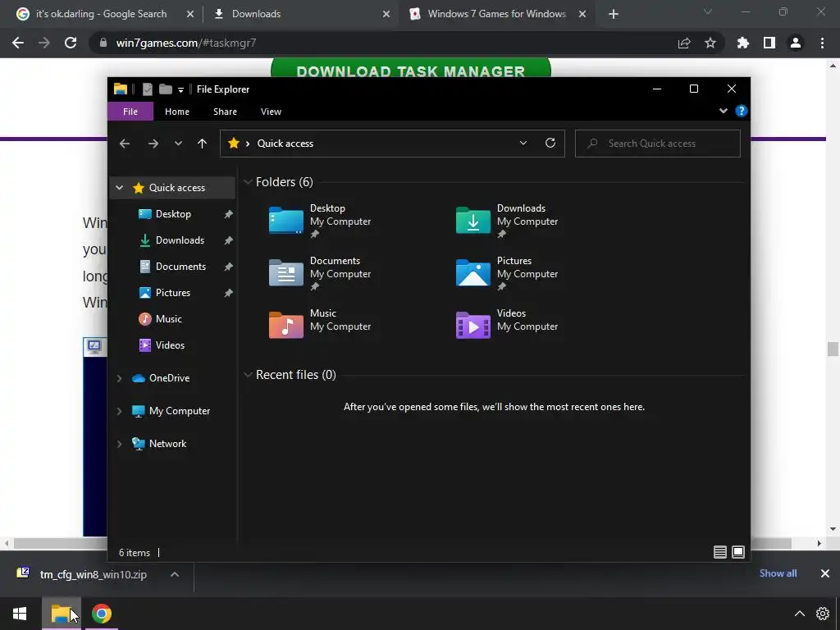Viewport: 840px width, 630px height.
Task: Unpin Pictures from Quick access pane
Action: click(228, 293)
